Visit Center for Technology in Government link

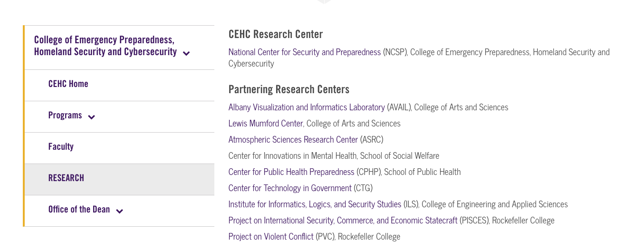click(x=290, y=188)
